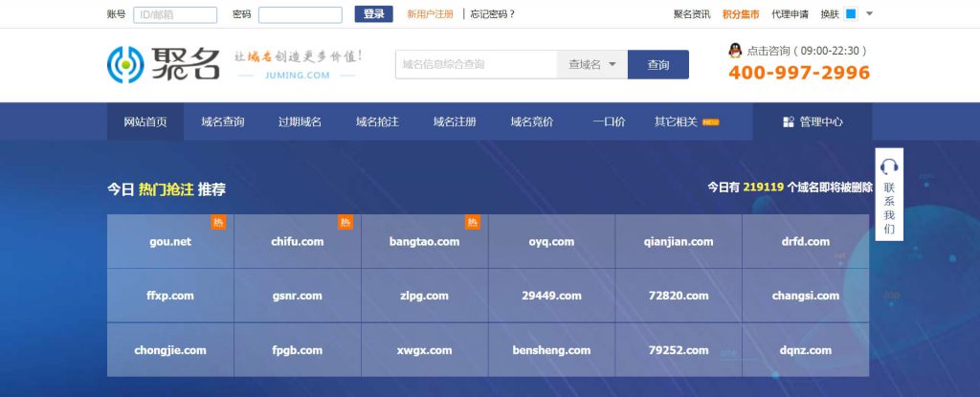Click the hot badge on chifu.com

(x=345, y=222)
